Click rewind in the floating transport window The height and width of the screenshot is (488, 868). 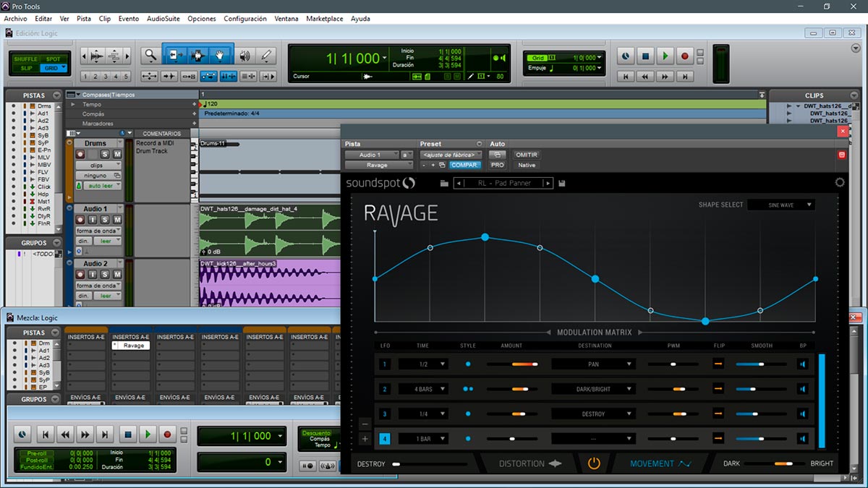[65, 435]
